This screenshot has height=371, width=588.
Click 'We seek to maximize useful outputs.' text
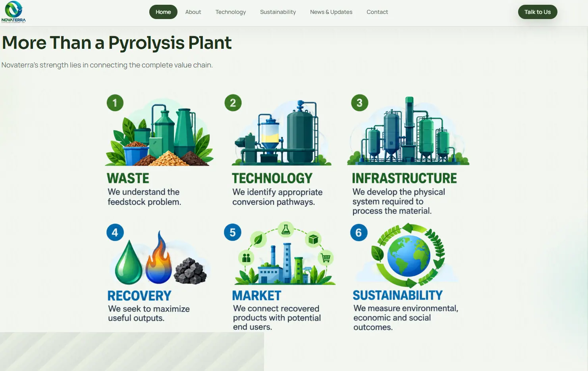pos(149,313)
